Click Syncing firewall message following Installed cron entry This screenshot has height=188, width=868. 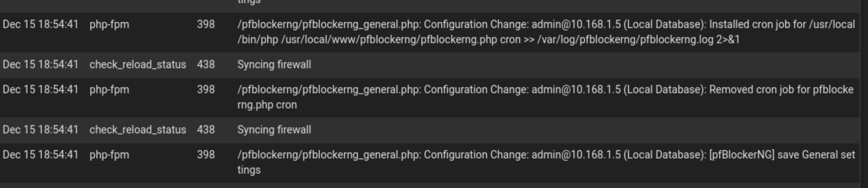coord(274,64)
